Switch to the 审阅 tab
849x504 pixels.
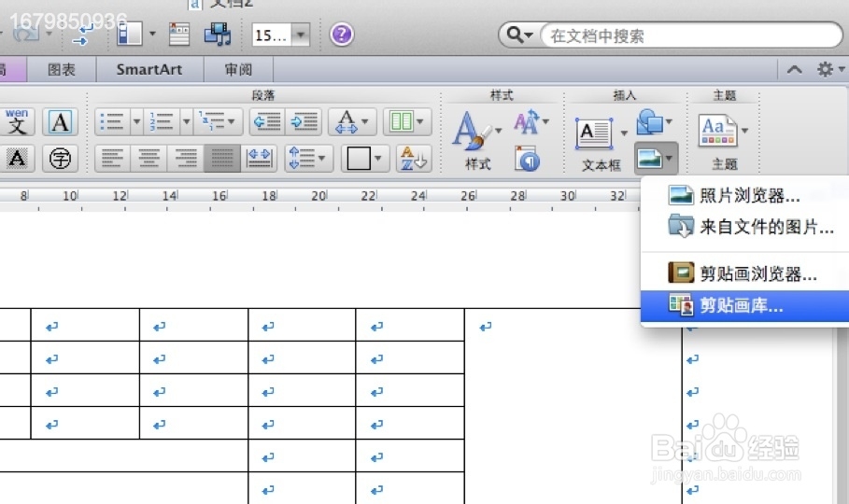point(238,70)
